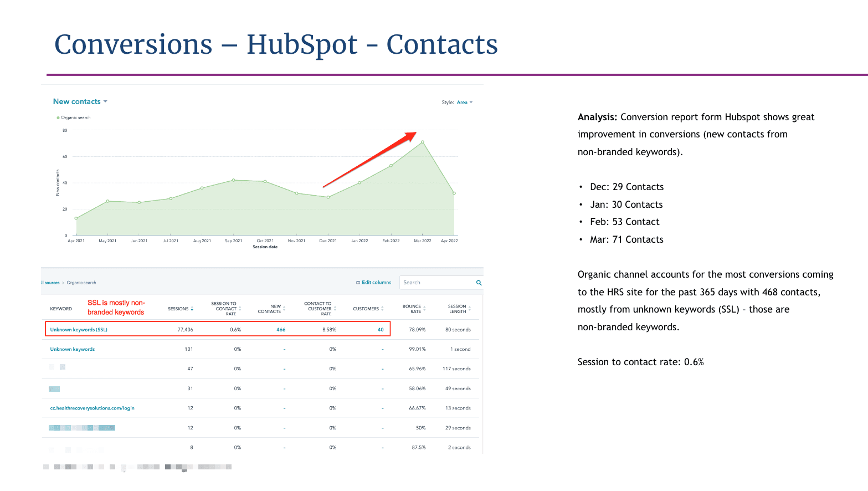868x491 pixels.
Task: Select the 65.96% bounce rate cell
Action: 417,369
